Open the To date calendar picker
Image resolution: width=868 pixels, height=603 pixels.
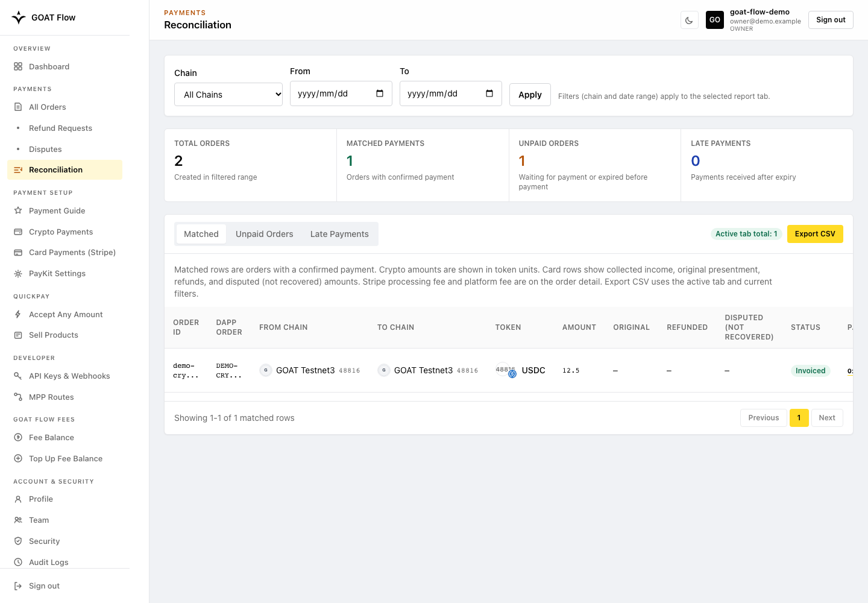pos(489,93)
